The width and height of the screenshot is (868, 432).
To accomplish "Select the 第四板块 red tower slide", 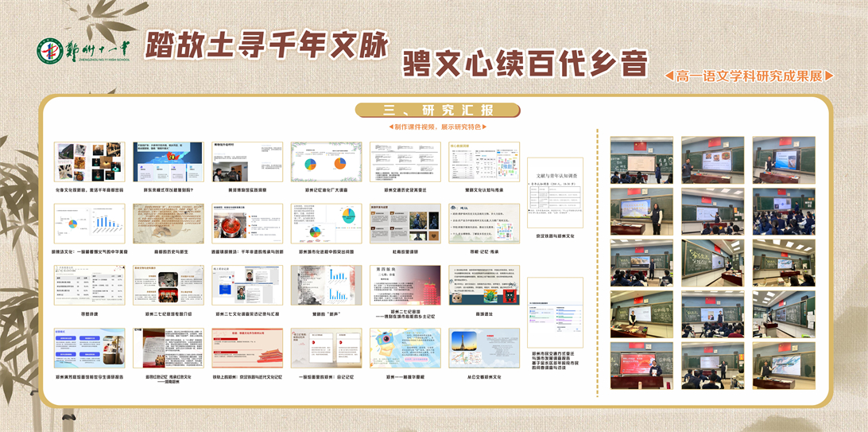I will (x=405, y=285).
